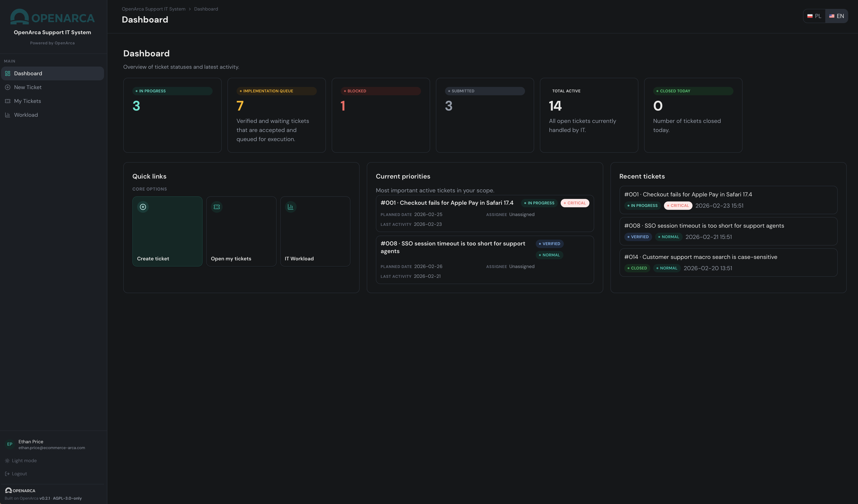Select the Dashboard breadcrumb entry

(206, 9)
